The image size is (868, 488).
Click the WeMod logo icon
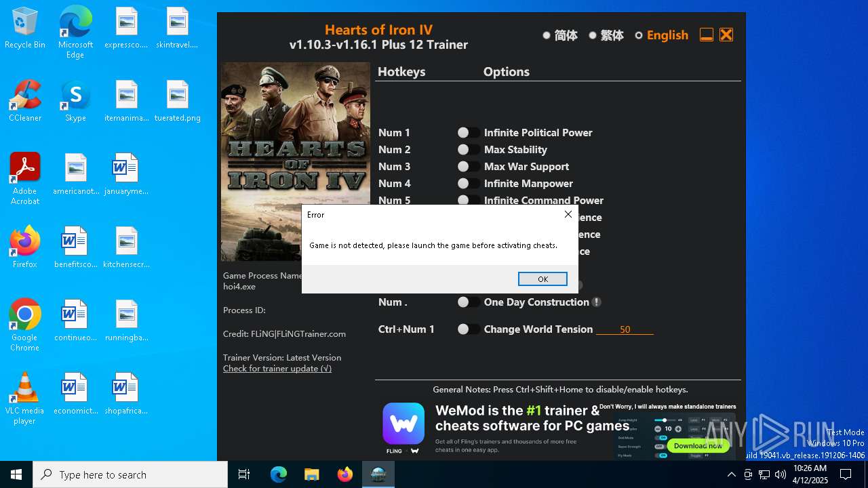click(x=403, y=424)
